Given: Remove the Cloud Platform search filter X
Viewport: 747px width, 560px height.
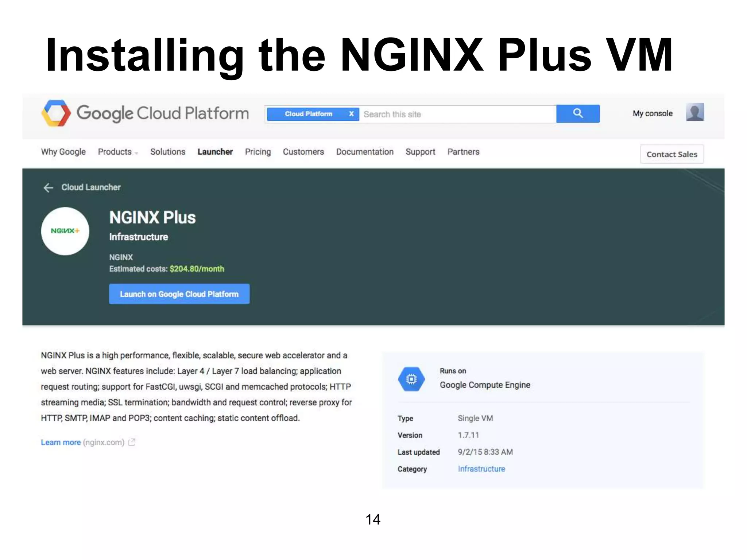Looking at the screenshot, I should (x=351, y=114).
